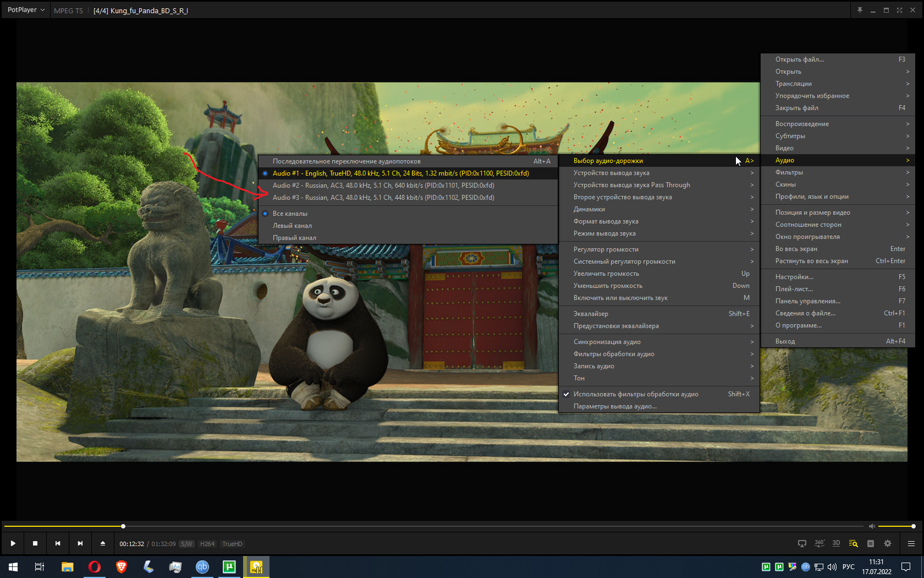This screenshot has width=924, height=578.
Task: Open 'Субтитры' submenu in main menu
Action: click(x=838, y=136)
